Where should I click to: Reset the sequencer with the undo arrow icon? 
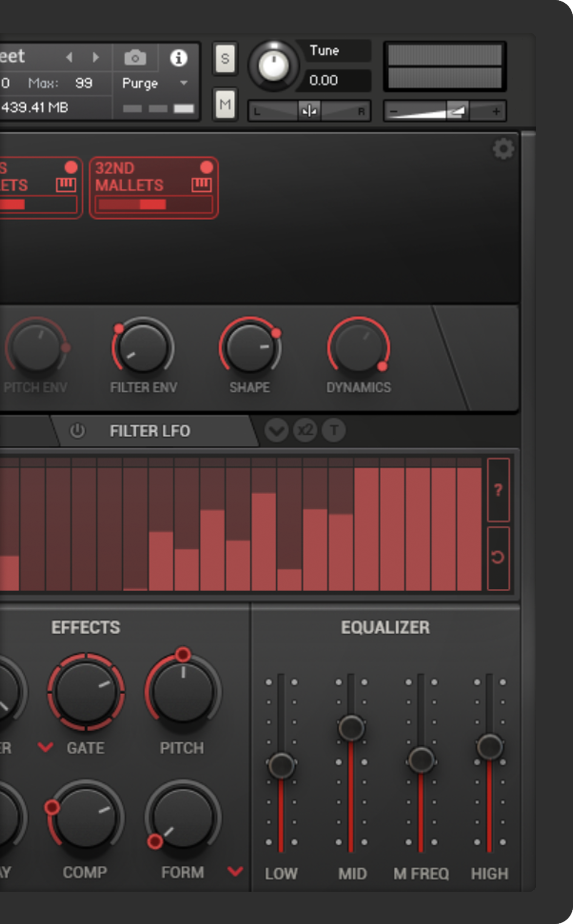coord(498,557)
